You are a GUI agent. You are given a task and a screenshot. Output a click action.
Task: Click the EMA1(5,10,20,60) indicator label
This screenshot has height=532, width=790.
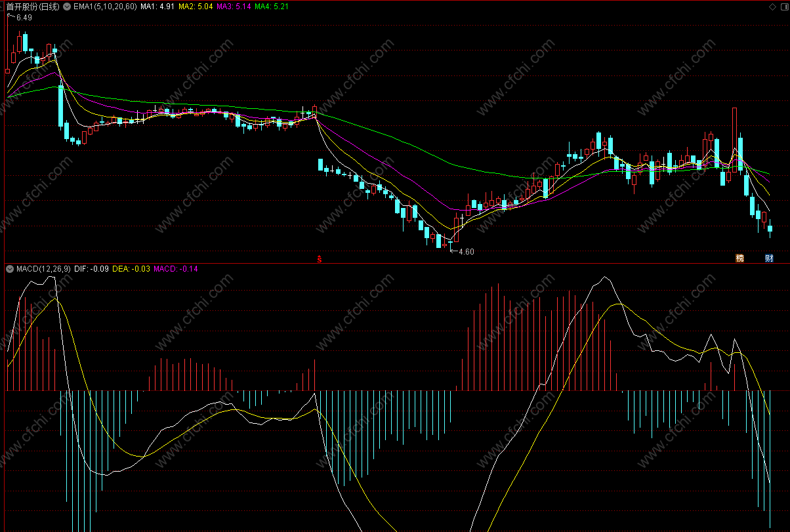coord(106,7)
